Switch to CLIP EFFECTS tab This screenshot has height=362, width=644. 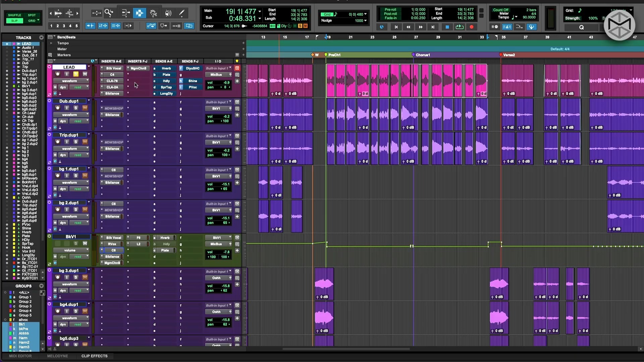[94, 356]
